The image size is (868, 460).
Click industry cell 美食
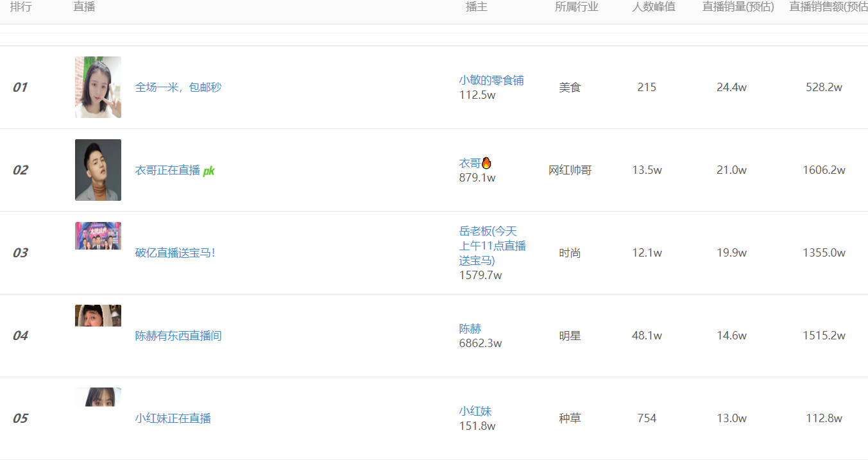pos(570,87)
